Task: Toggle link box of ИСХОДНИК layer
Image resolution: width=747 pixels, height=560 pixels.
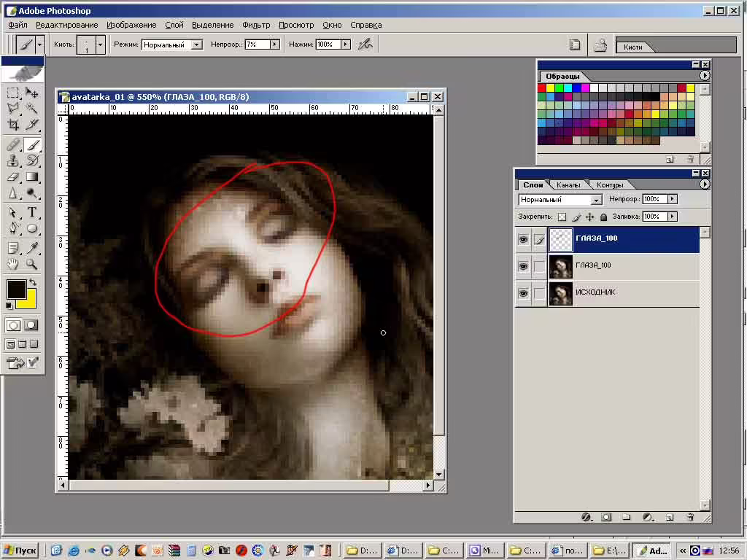Action: (539, 293)
